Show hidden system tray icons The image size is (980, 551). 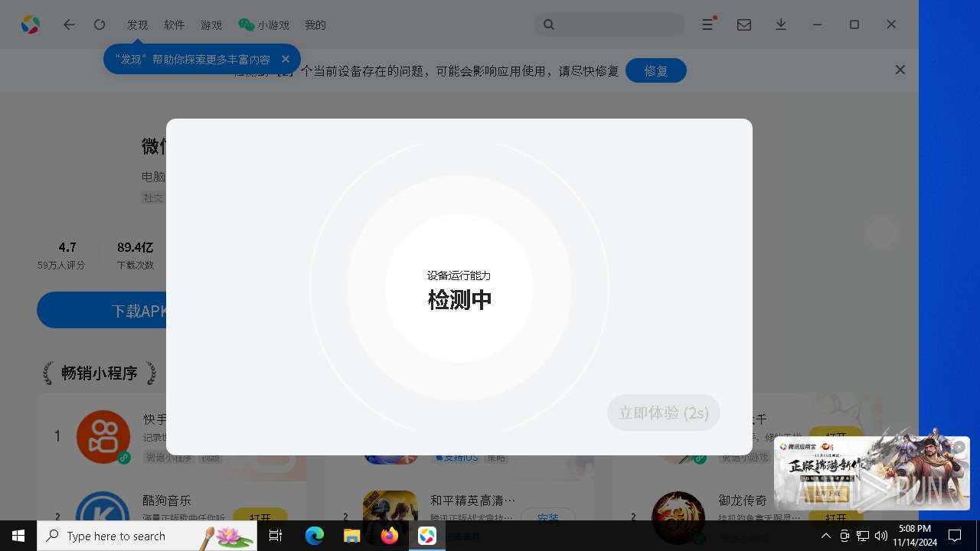pos(826,536)
